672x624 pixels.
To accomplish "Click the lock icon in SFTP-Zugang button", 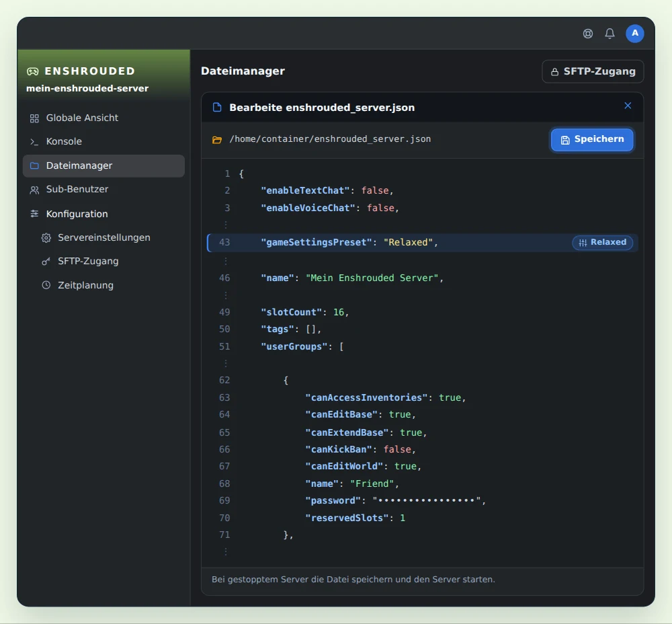I will [554, 72].
